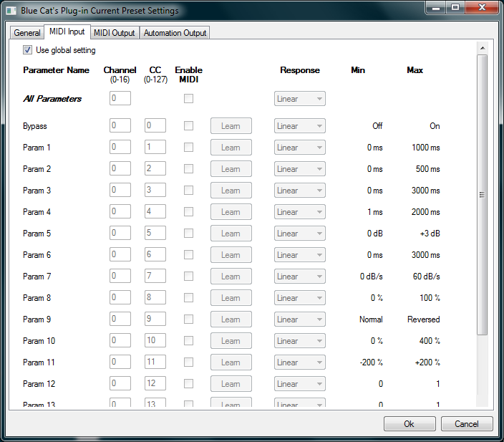The height and width of the screenshot is (442, 504).
Task: Open Param 12 Response dropdown
Action: [x=299, y=384]
